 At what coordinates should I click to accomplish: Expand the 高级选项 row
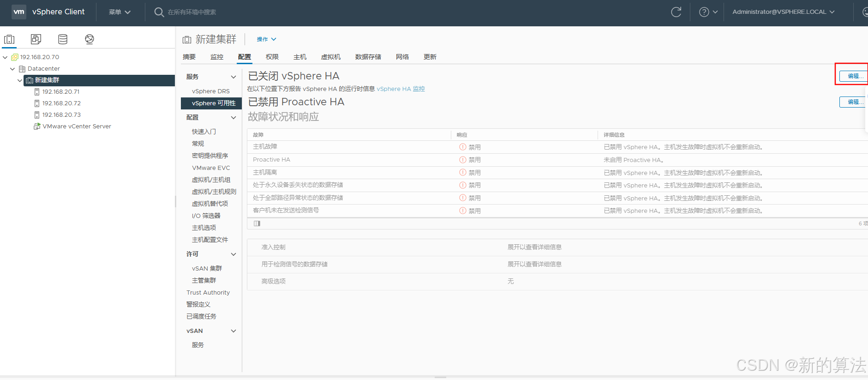point(557,282)
